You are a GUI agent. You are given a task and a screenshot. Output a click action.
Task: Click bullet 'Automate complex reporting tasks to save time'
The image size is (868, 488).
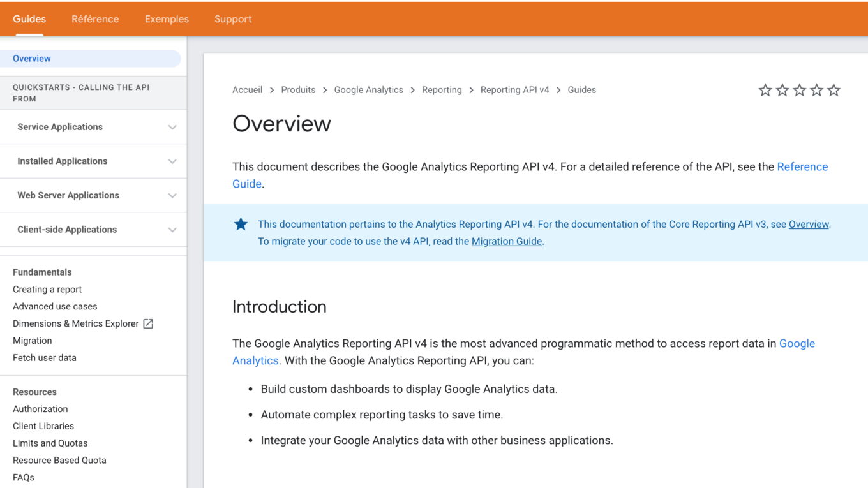[x=382, y=415]
